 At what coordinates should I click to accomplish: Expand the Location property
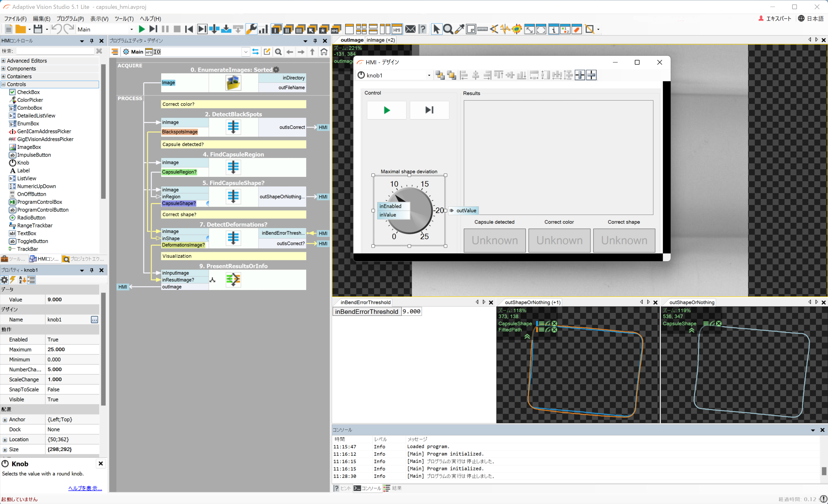pyautogui.click(x=5, y=440)
